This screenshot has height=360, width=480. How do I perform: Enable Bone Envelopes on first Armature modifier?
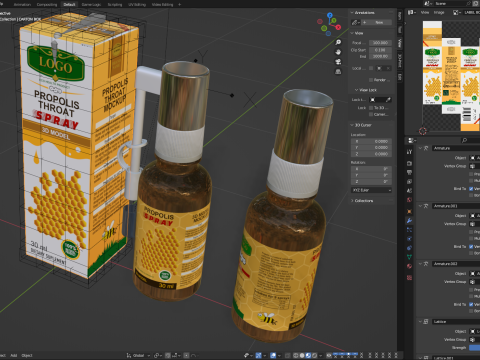(x=471, y=195)
